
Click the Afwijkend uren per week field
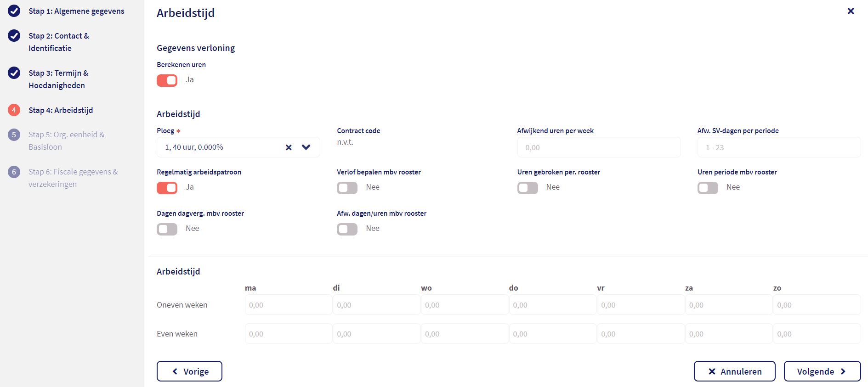[x=599, y=147]
